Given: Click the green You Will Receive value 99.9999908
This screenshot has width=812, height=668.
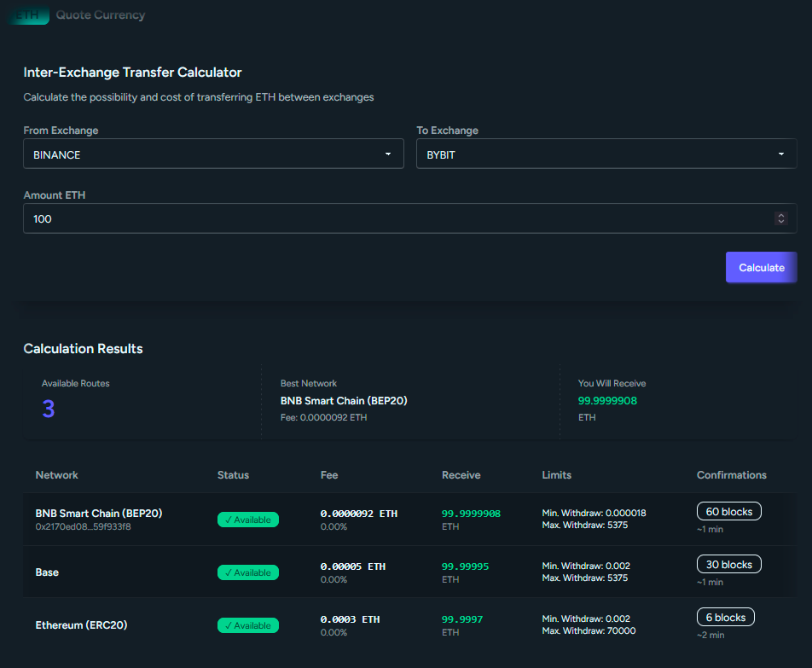Looking at the screenshot, I should tap(607, 400).
